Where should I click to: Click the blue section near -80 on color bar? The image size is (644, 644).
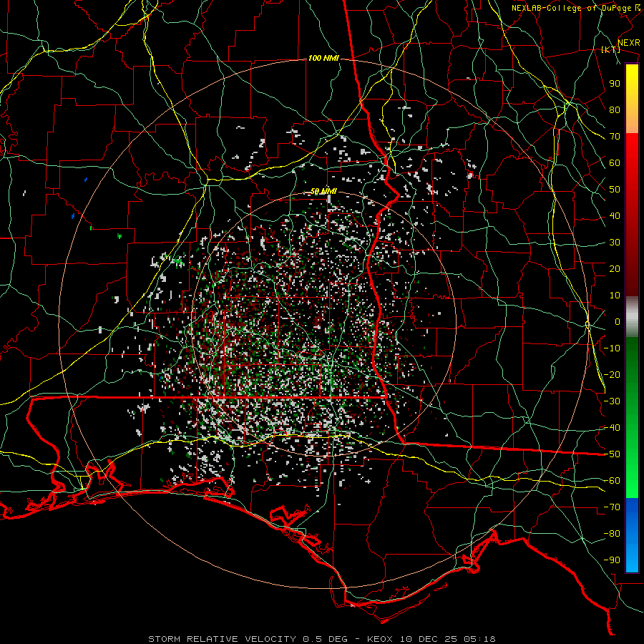632,534
